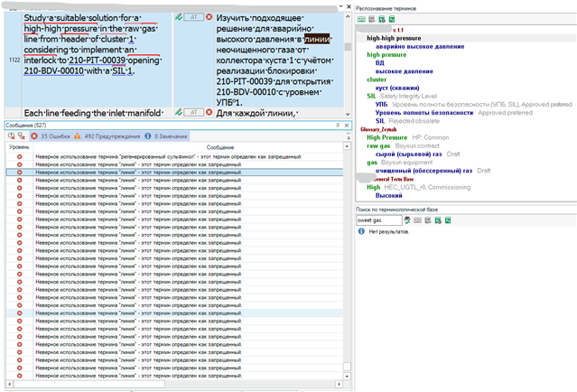Close the Сообщения messages panel
This screenshot has height=392, width=577.
(x=347, y=126)
